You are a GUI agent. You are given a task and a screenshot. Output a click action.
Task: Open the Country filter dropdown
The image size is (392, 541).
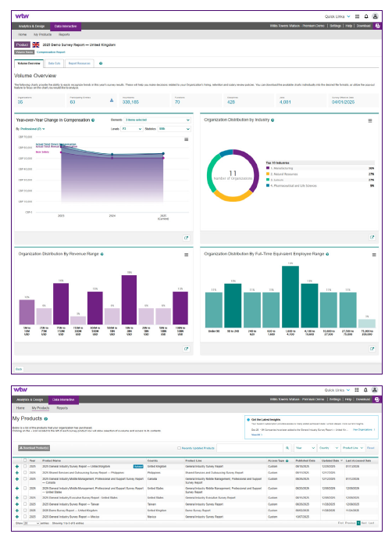coord(329,448)
